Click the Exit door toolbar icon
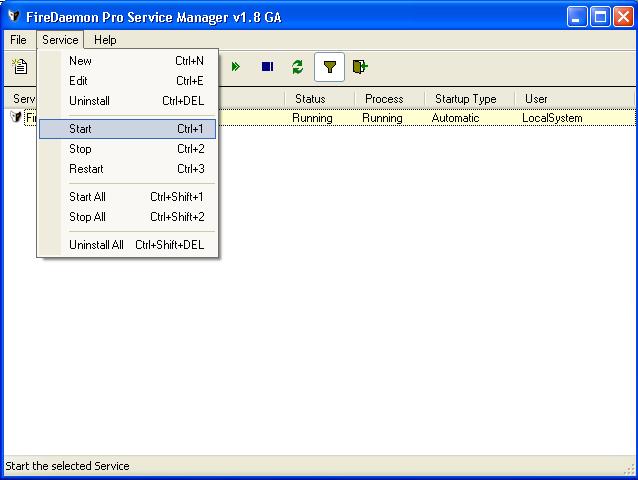Image resolution: width=638 pixels, height=480 pixels. tap(360, 66)
